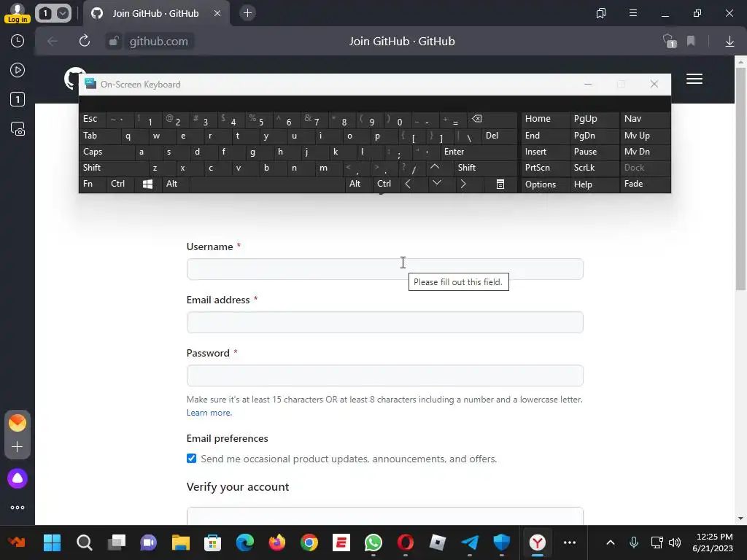747x560 pixels.
Task: Click the Mv Up key on keyboard
Action: (645, 136)
